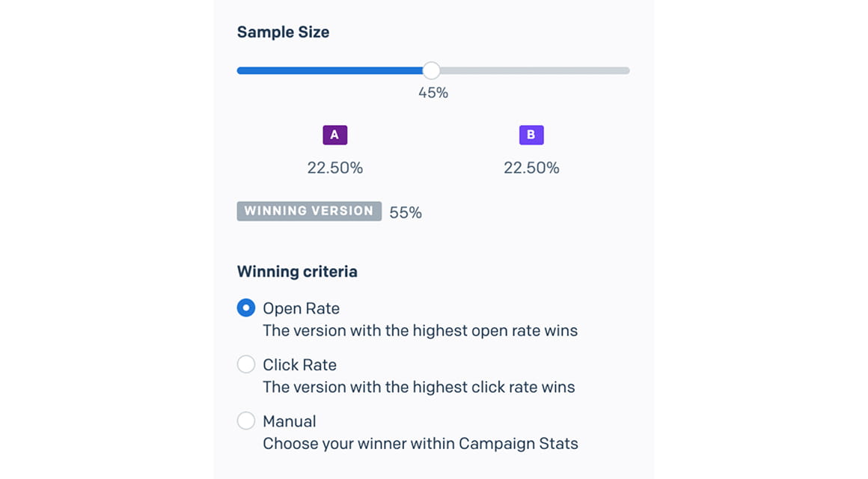Viewport: 868px width, 479px height.
Task: Click the unfilled gray slider track
Action: pos(533,70)
